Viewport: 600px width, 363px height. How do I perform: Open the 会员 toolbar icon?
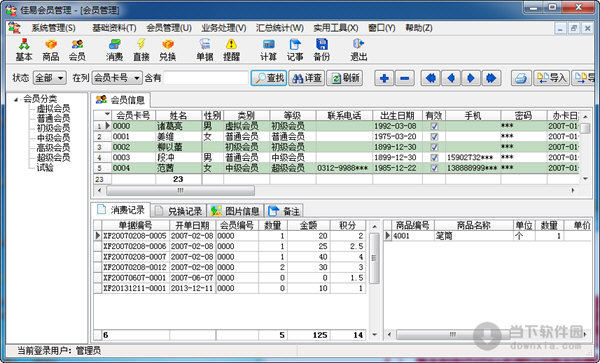(77, 50)
